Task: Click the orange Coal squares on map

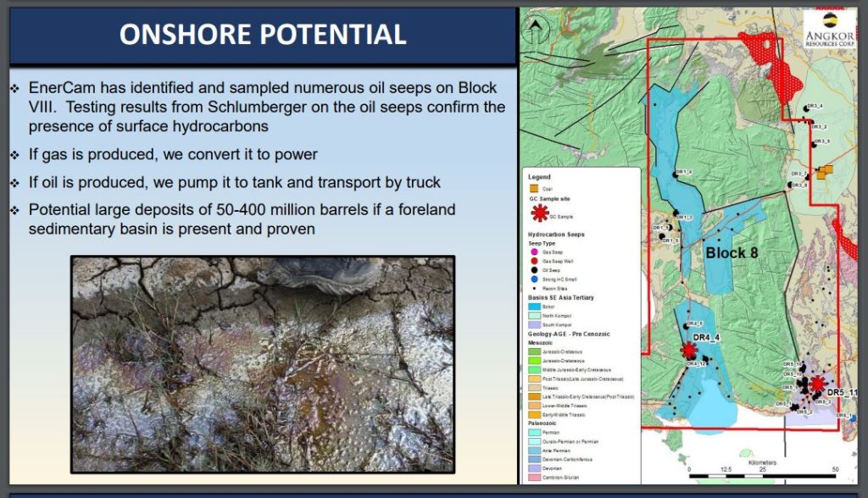Action: (x=824, y=172)
